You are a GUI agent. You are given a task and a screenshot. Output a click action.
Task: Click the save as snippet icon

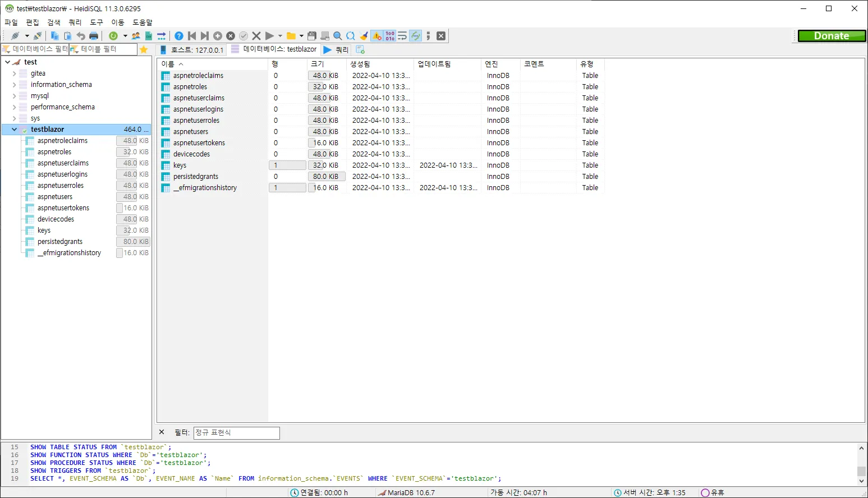[x=325, y=36]
